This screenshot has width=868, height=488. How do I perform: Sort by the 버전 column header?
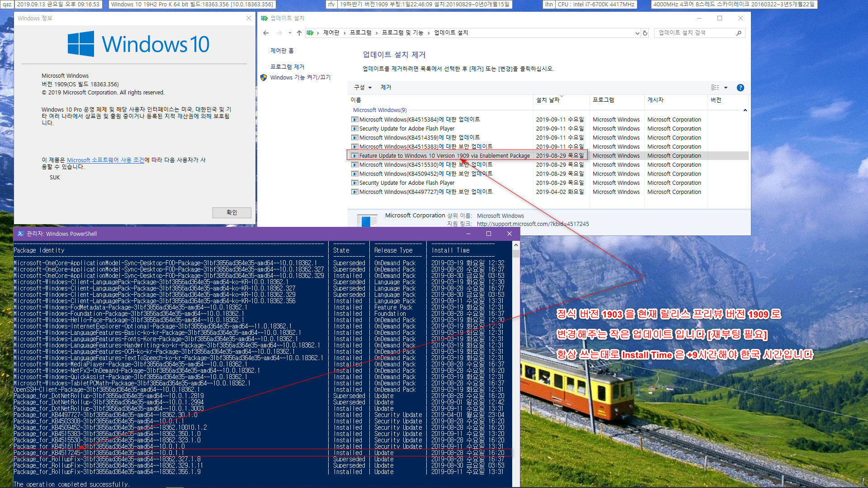click(728, 100)
